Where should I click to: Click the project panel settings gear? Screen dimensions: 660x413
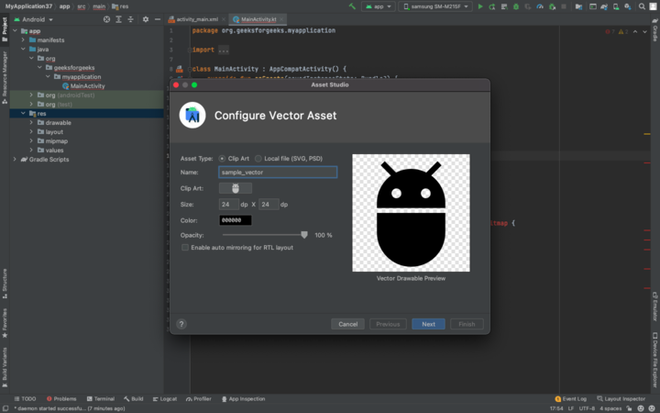(x=146, y=19)
